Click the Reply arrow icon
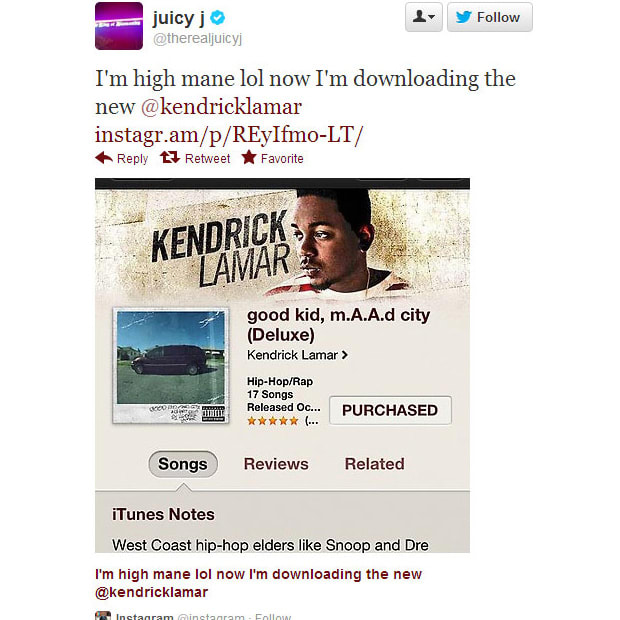This screenshot has width=620, height=620. tap(104, 158)
